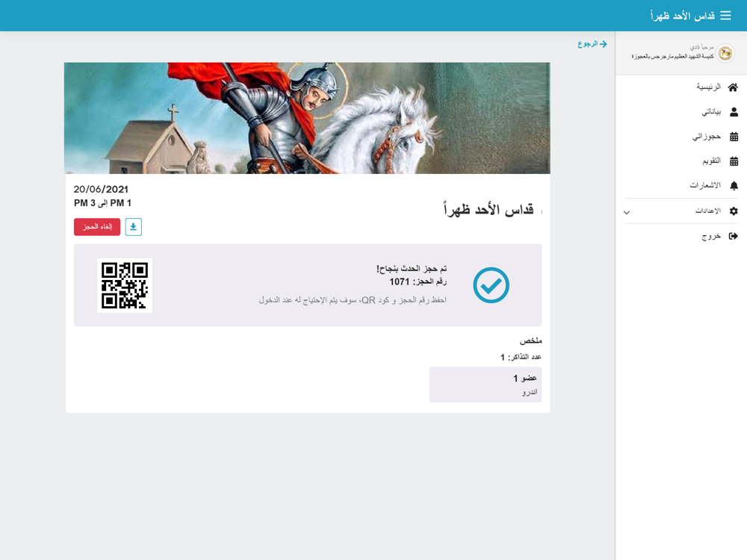Click the person icon beside بياناتي
Screen dimensions: 747x560
[x=734, y=112]
